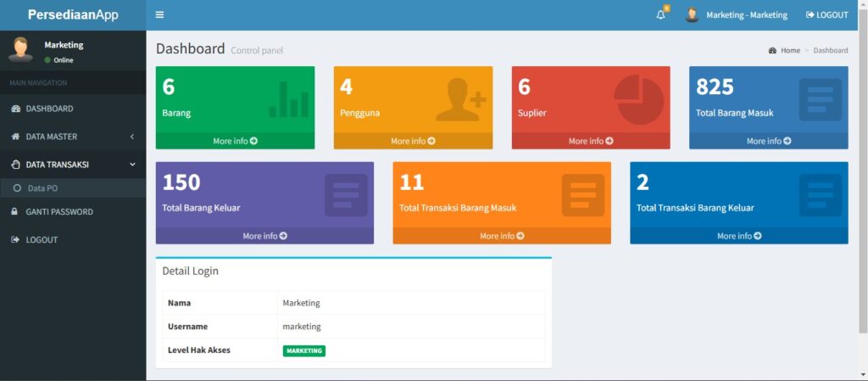Click the Username value marketing
868x381 pixels.
(302, 327)
